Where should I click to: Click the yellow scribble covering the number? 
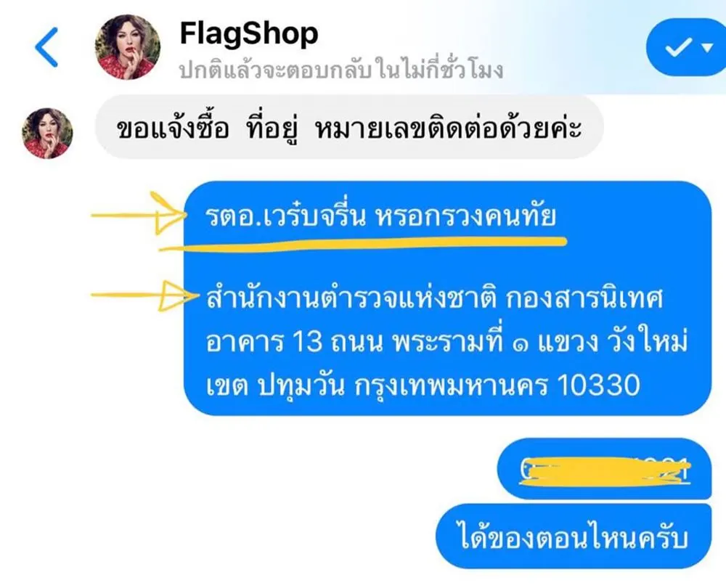605,471
